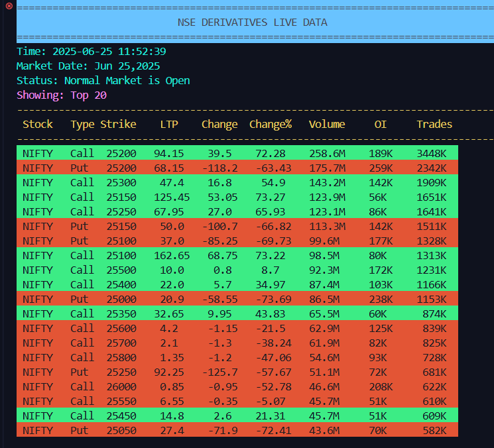494x448 pixels.
Task: Click strike 26000 in the Call row
Action: [x=121, y=386]
